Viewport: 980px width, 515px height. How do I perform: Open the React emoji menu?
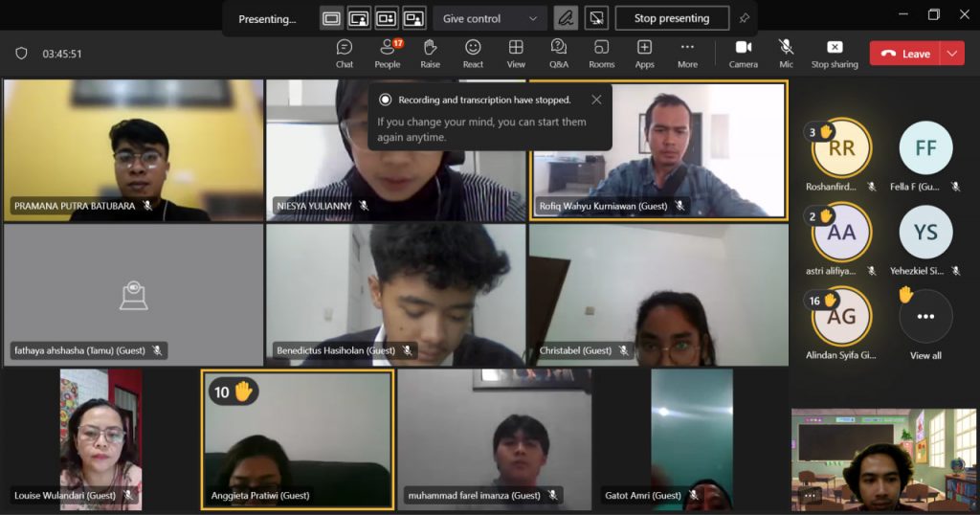tap(473, 54)
